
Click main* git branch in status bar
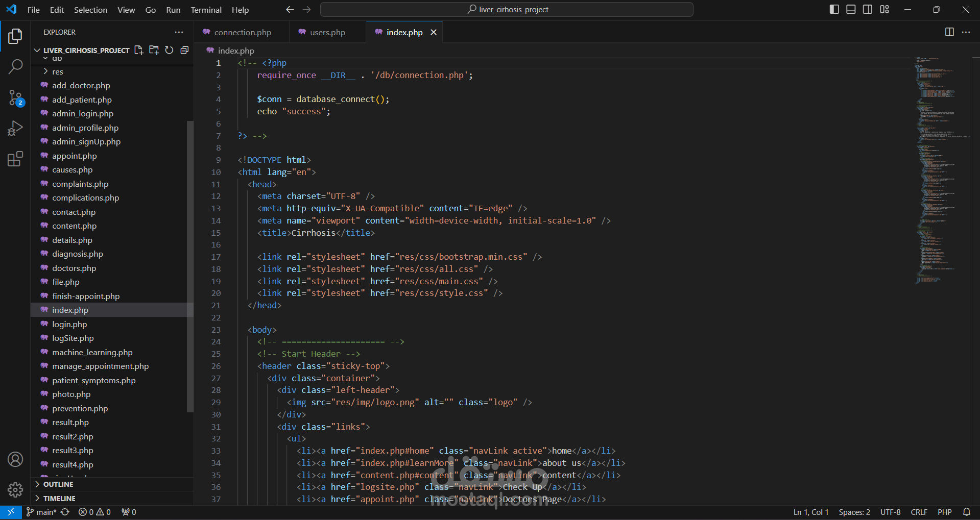(41, 512)
